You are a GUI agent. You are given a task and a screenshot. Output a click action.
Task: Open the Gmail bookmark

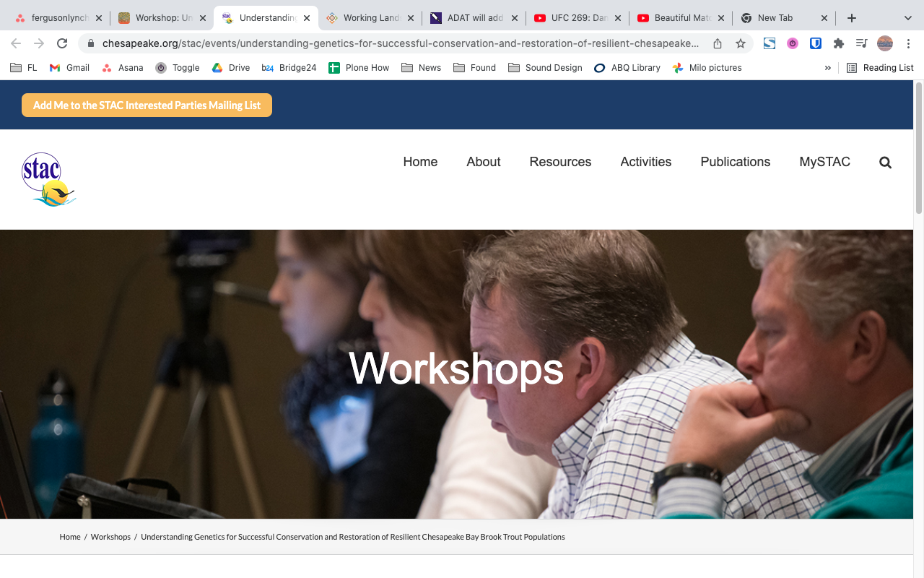(x=69, y=68)
